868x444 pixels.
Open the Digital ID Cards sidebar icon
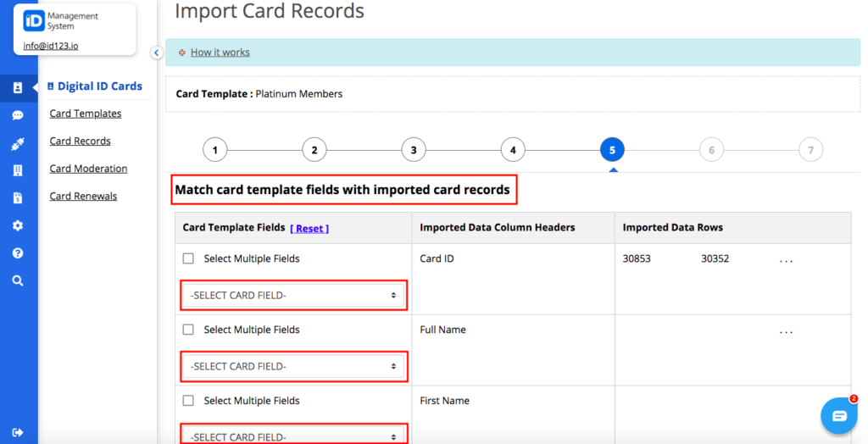pos(18,87)
